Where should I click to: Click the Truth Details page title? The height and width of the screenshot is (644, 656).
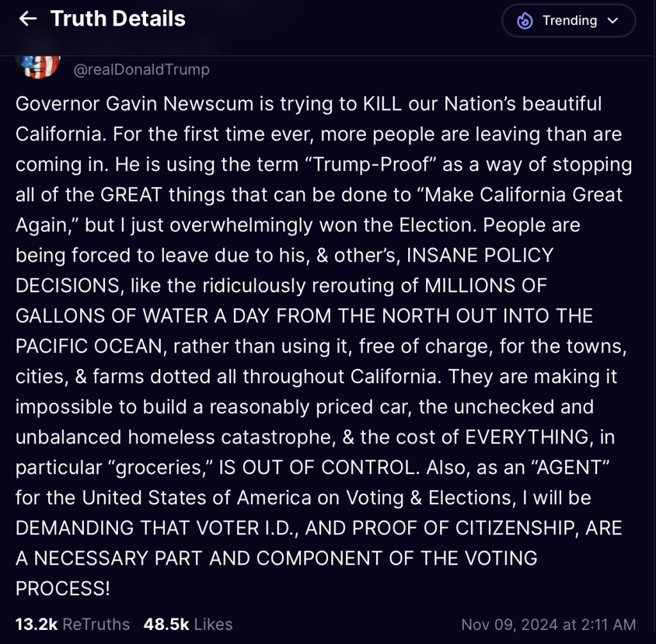[x=118, y=19]
